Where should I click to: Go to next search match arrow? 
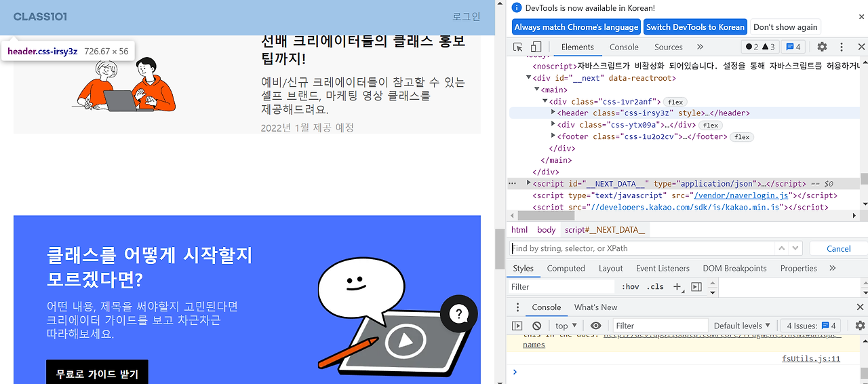795,248
